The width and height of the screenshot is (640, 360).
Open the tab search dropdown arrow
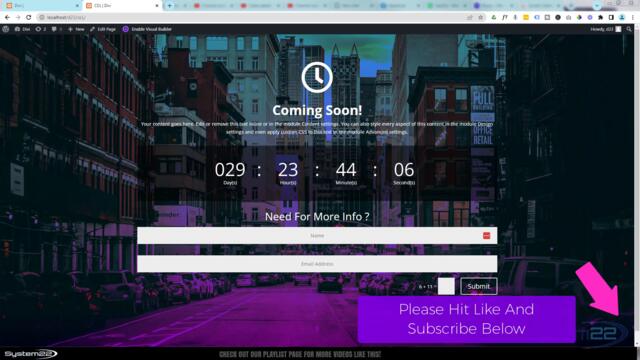[598, 5]
